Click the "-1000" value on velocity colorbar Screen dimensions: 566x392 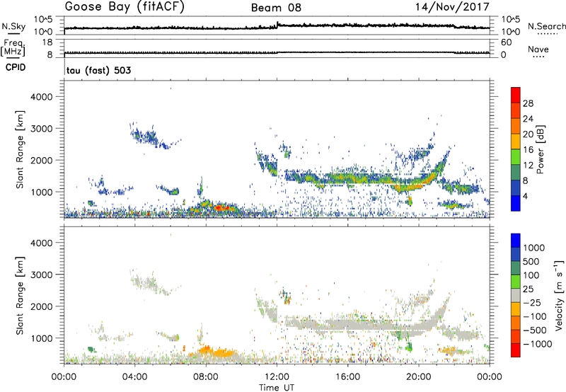click(x=537, y=344)
